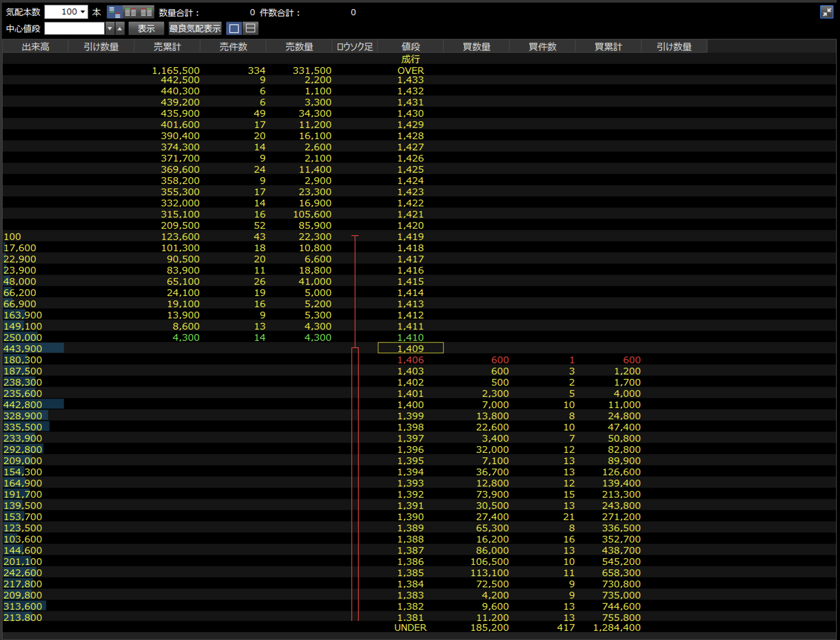
Task: Select the third board layout icon
Action: (146, 12)
